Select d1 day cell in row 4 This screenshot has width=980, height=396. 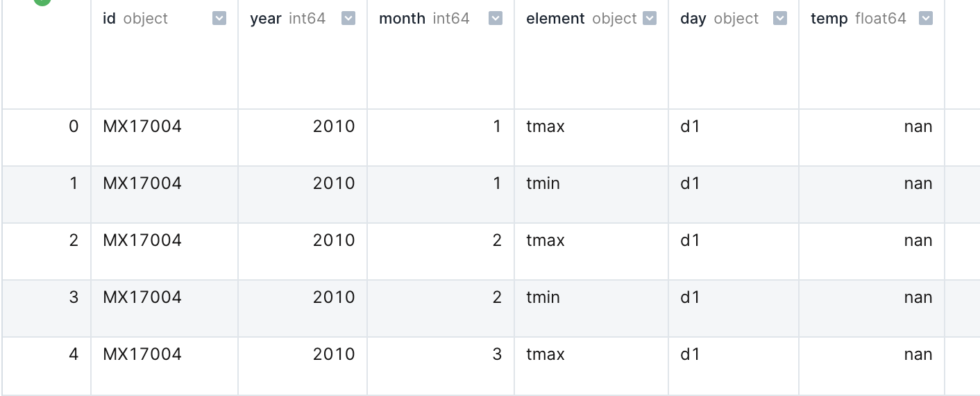690,354
